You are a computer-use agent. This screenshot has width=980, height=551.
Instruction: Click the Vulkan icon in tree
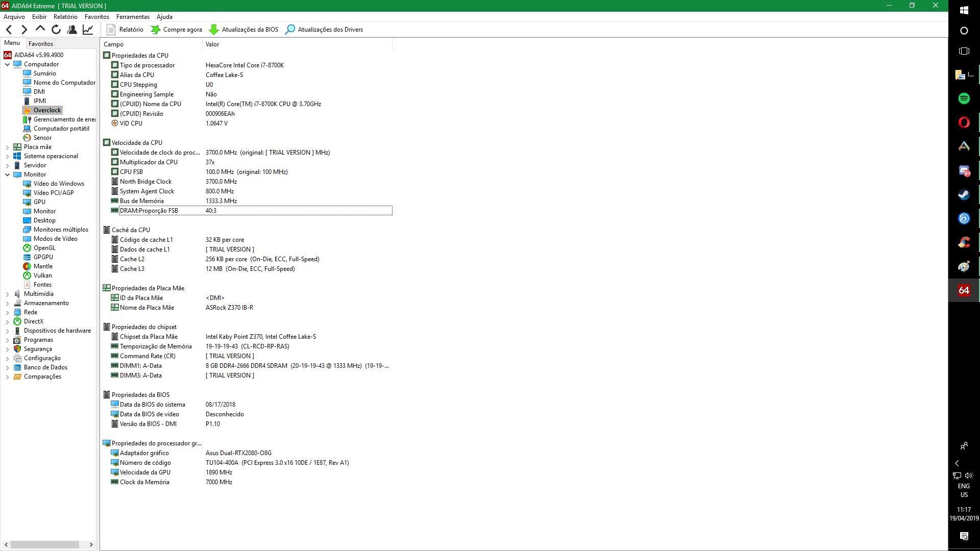coord(27,275)
